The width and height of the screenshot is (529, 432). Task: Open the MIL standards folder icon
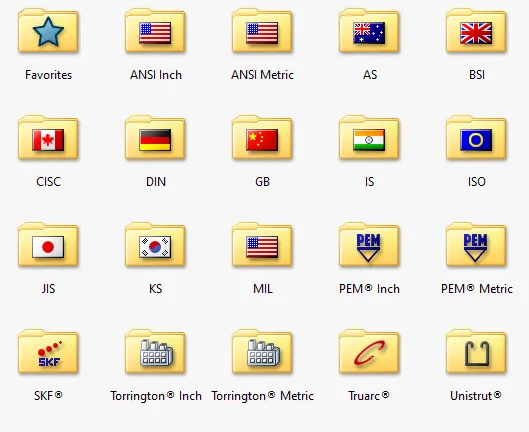click(262, 245)
